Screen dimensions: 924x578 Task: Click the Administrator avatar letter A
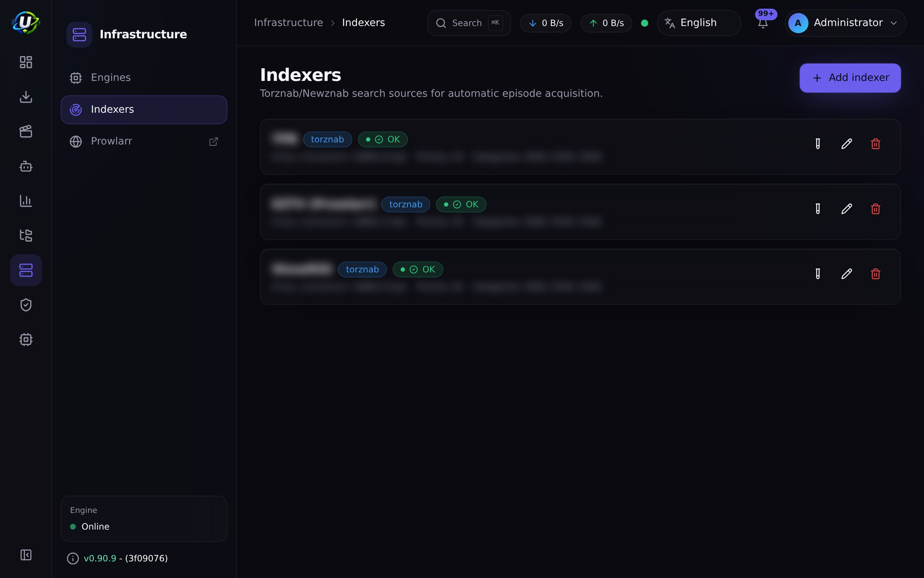pos(798,23)
